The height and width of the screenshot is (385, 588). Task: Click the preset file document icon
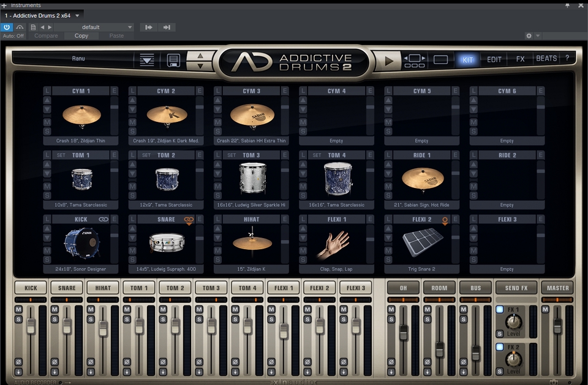[x=33, y=27]
